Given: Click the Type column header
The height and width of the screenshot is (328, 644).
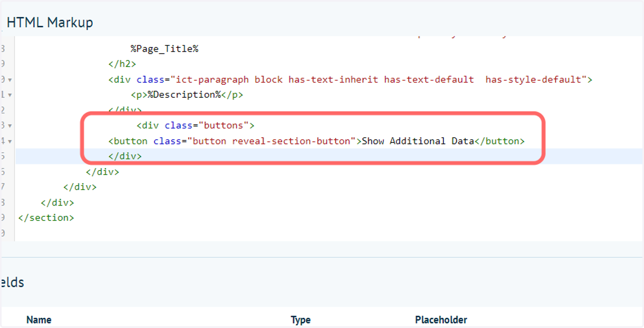Looking at the screenshot, I should (x=301, y=320).
